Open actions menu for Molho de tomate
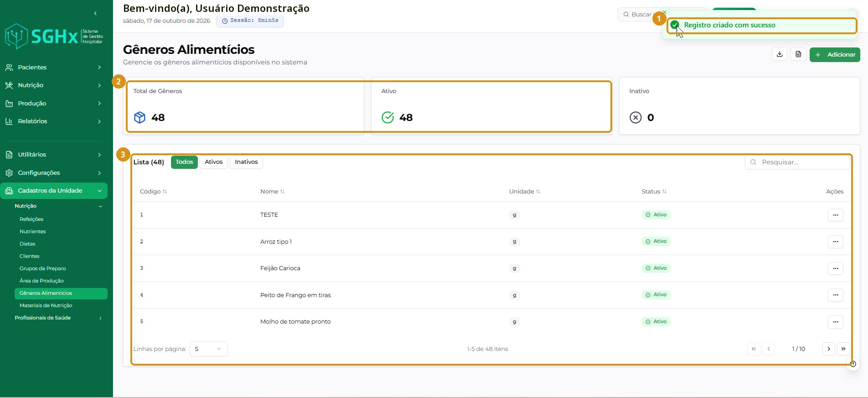This screenshot has width=868, height=398. pyautogui.click(x=835, y=322)
